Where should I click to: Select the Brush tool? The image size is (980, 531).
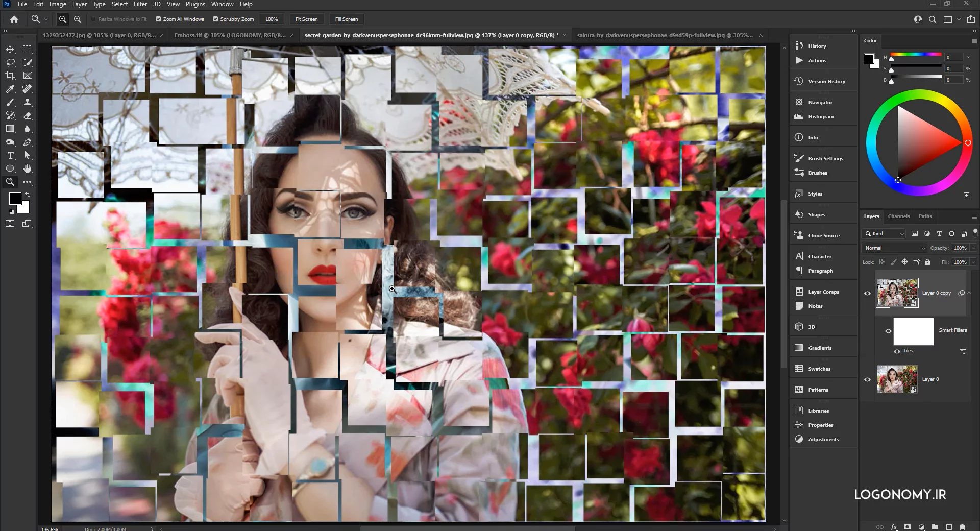(10, 102)
